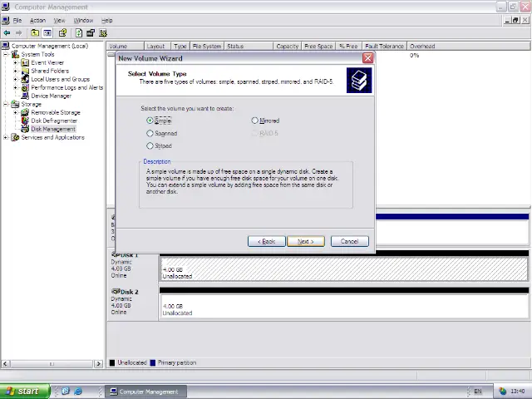
Task: Open the Action menu
Action: 37,20
